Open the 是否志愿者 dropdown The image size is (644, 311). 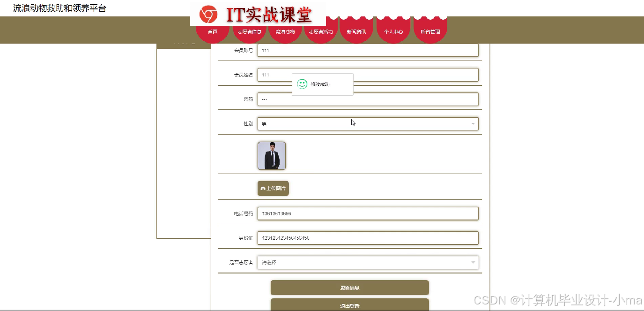368,262
